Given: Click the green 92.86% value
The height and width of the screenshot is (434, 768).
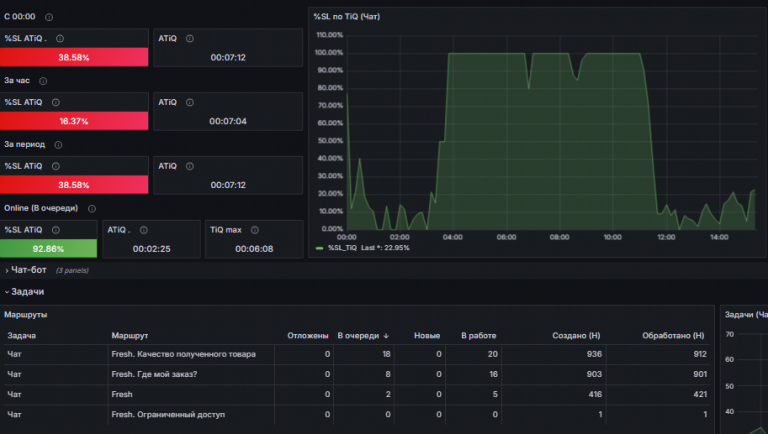Looking at the screenshot, I should pos(48,249).
